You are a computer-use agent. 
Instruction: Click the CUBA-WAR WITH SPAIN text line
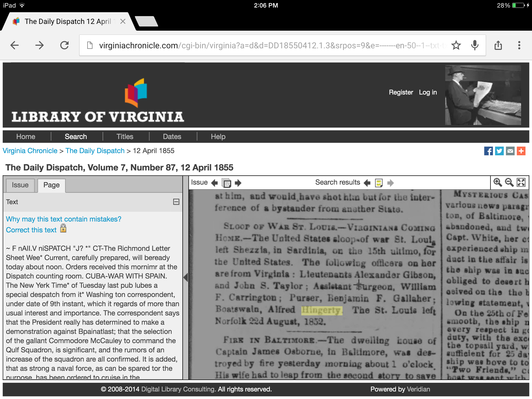coord(126,276)
